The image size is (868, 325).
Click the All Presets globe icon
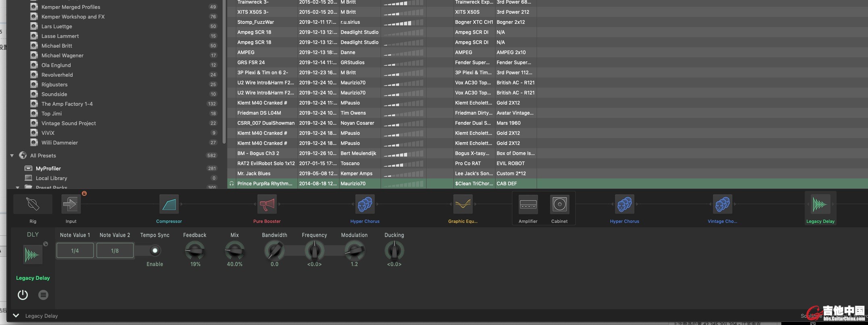point(23,155)
